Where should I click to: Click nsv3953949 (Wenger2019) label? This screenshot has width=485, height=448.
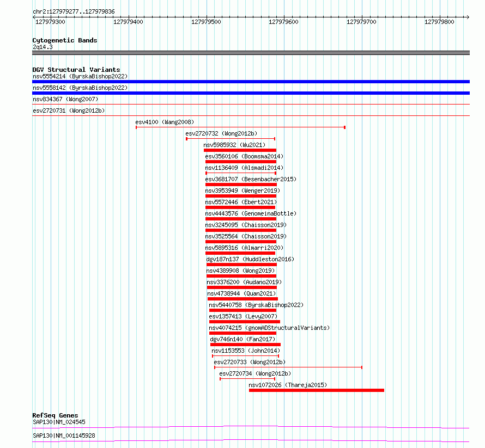242,191
